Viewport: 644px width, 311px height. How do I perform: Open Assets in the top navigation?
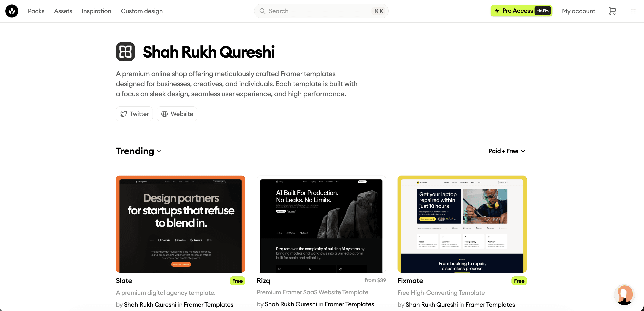click(63, 11)
